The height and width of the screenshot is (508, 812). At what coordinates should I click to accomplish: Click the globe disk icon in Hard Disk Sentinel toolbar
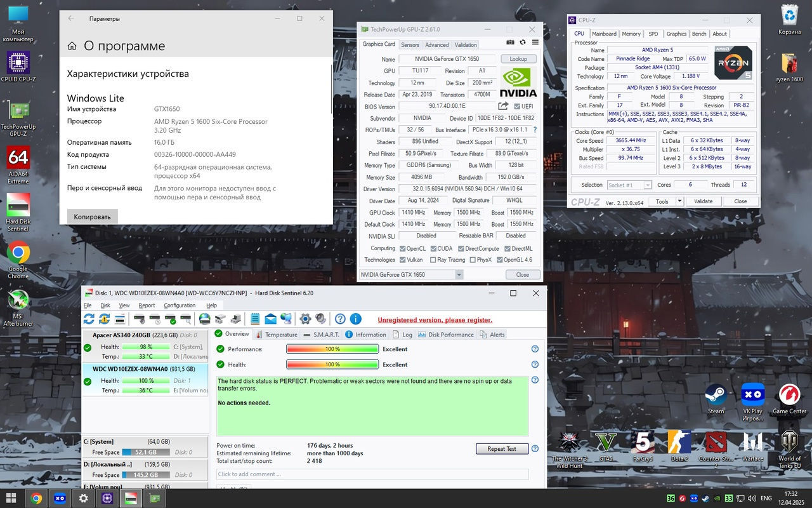205,319
